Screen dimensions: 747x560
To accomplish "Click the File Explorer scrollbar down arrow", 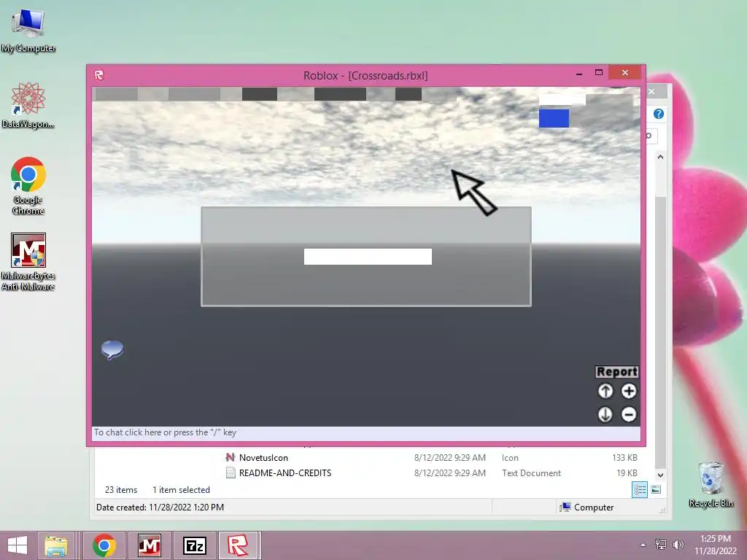I will [x=660, y=475].
